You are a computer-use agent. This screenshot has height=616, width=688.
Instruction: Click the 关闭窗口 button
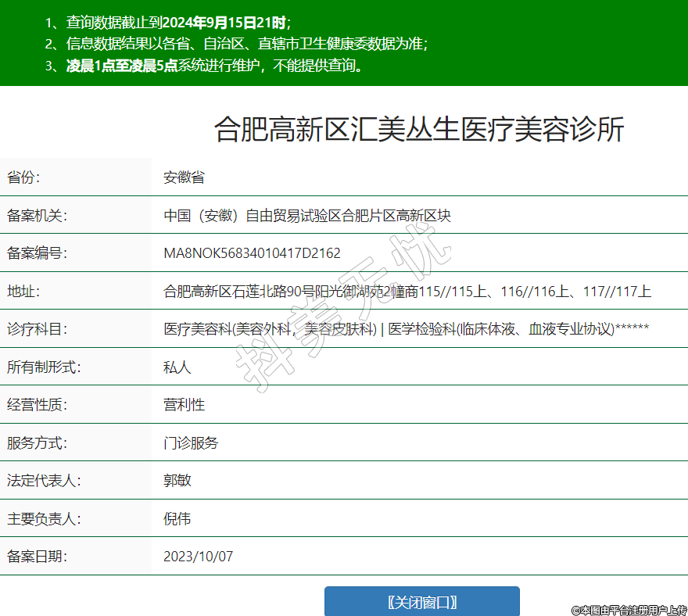421,602
